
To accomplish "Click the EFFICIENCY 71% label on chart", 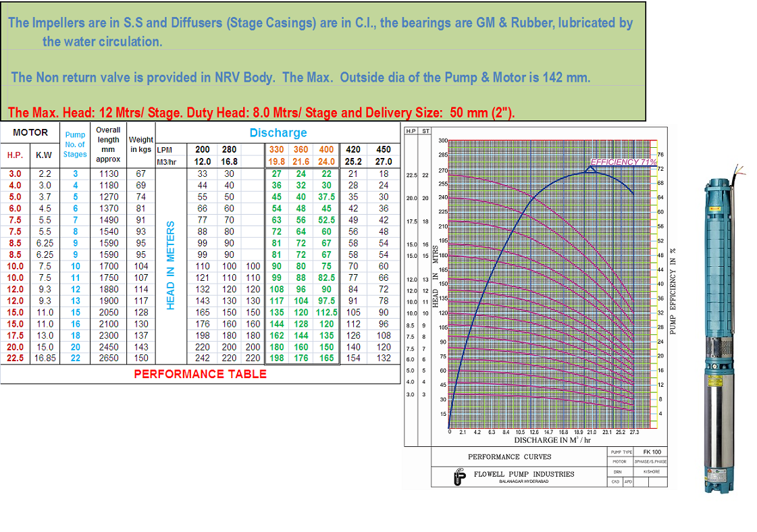I will [x=623, y=162].
